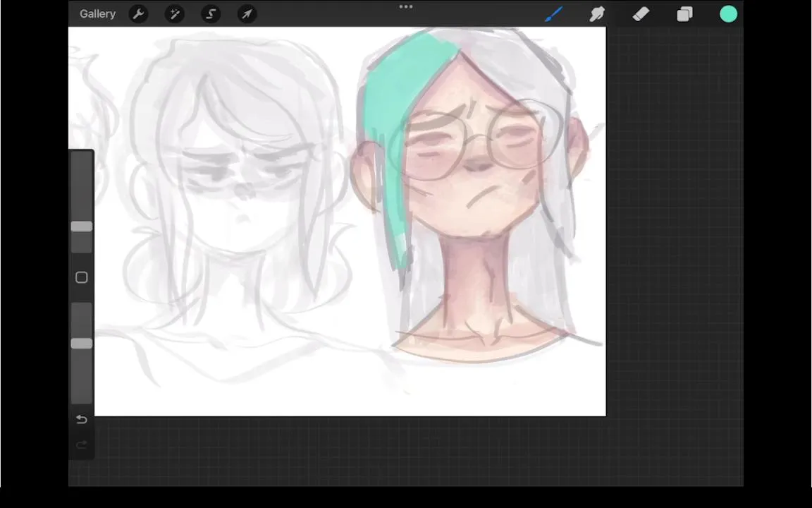Open the Layers panel
The width and height of the screenshot is (812, 508).
pos(684,14)
